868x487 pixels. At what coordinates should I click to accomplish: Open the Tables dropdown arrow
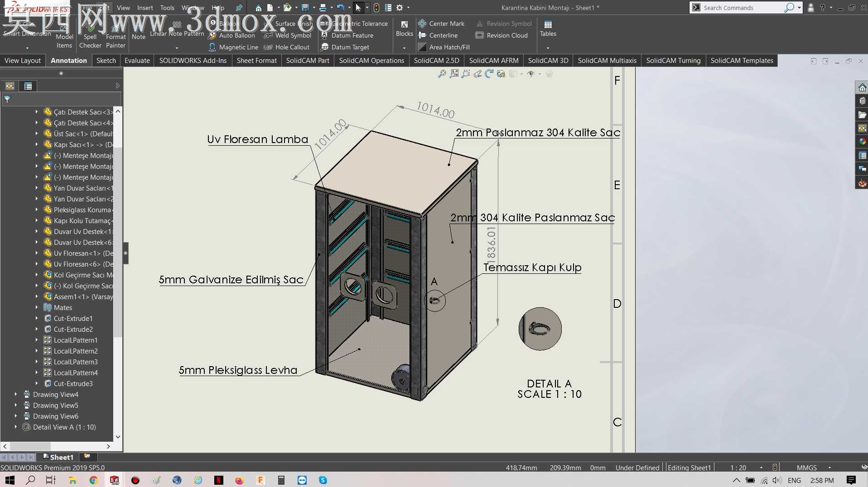pyautogui.click(x=548, y=48)
